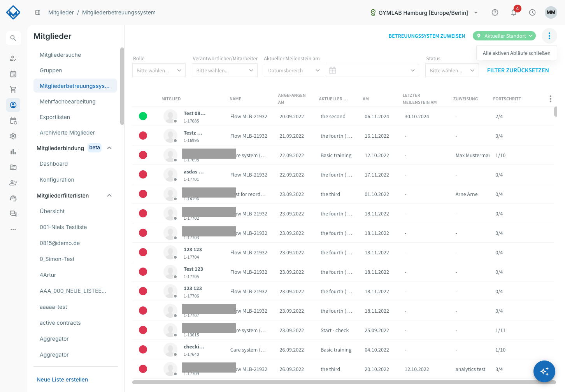
Task: Open the bar chart analytics icon
Action: point(13,152)
